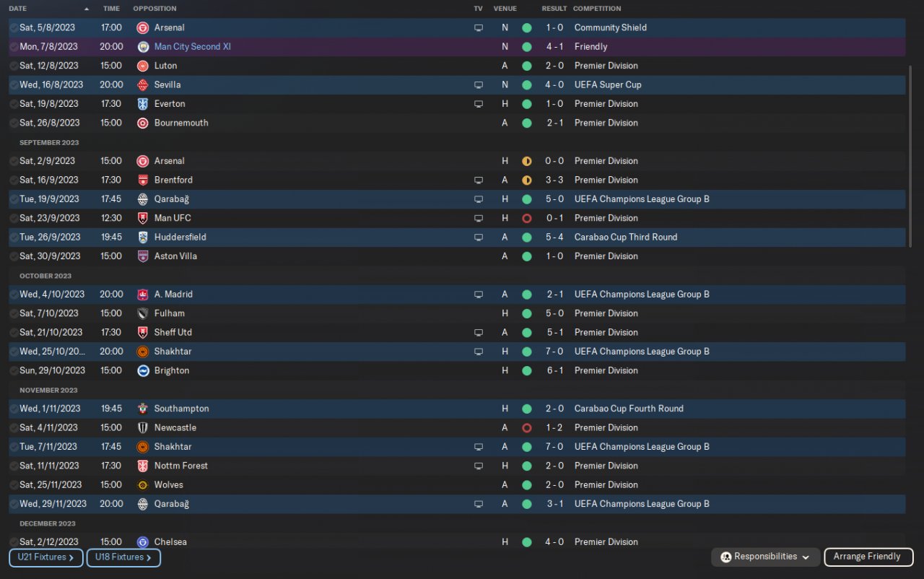Click the Chelsea club badge icon

coord(143,542)
